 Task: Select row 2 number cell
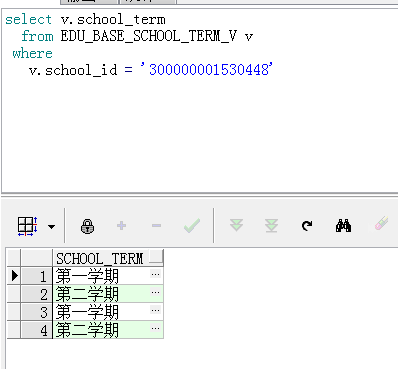click(x=37, y=294)
